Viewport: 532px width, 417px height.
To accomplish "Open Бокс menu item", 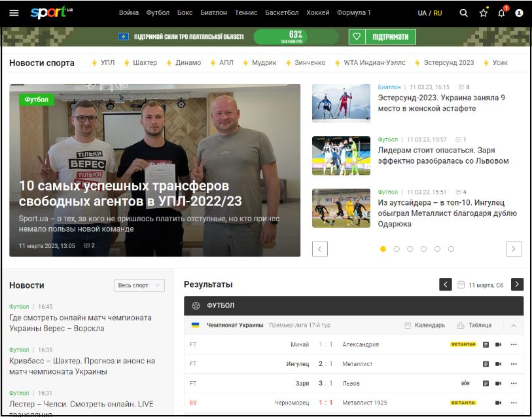I will pos(185,13).
